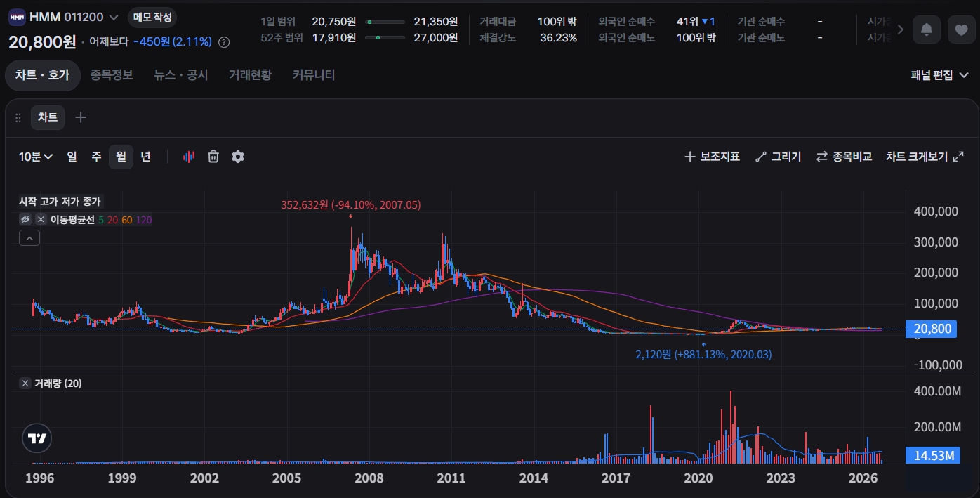Select the 일 (daily) interval

pos(72,157)
